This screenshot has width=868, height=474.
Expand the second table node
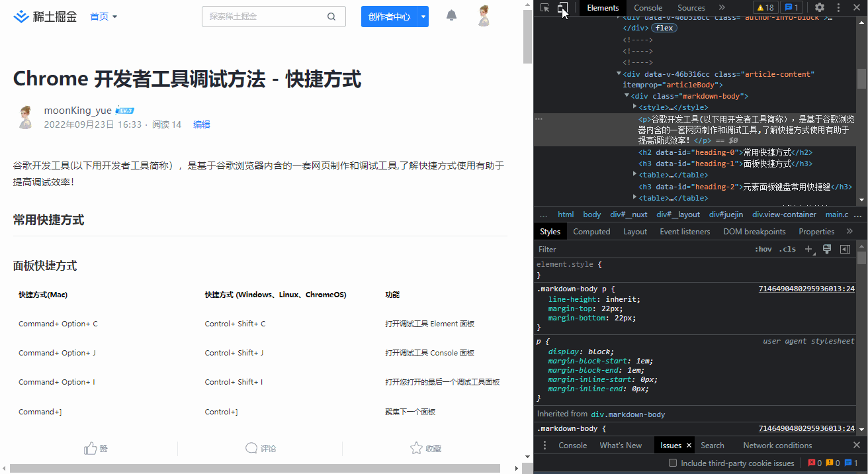pos(635,197)
